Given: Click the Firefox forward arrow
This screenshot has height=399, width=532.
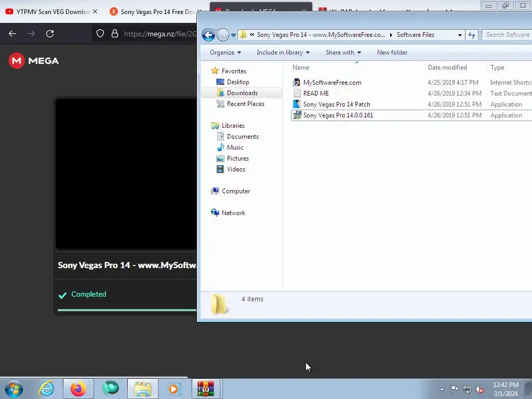Looking at the screenshot, I should tap(31, 34).
